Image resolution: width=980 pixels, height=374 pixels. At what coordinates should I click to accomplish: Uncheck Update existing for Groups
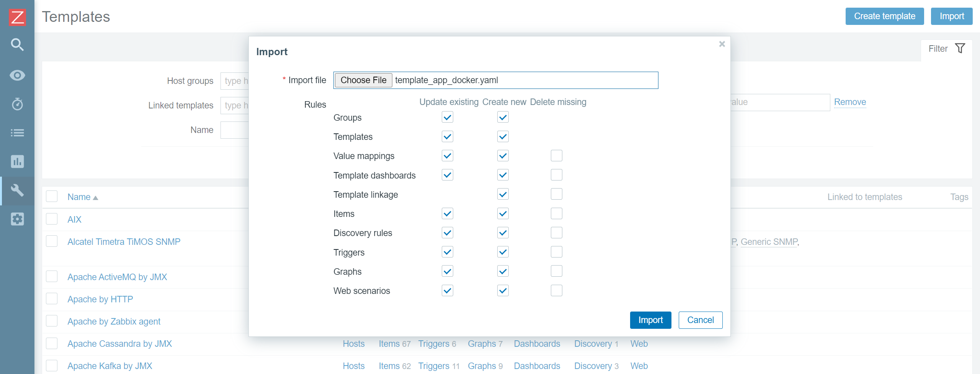[x=448, y=117]
